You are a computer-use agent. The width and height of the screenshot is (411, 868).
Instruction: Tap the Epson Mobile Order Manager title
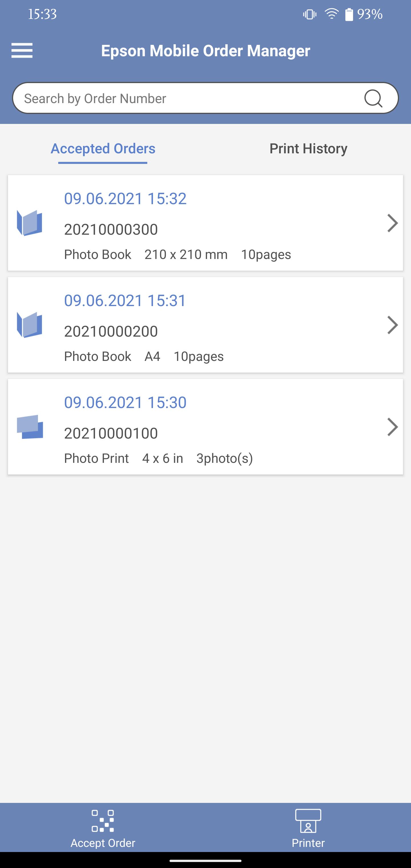coord(205,51)
